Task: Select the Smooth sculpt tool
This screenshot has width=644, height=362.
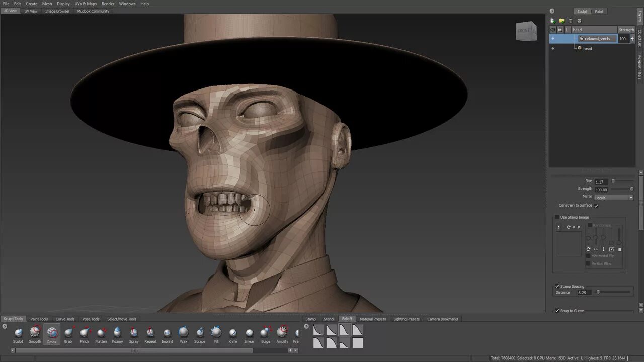Action: 35,333
